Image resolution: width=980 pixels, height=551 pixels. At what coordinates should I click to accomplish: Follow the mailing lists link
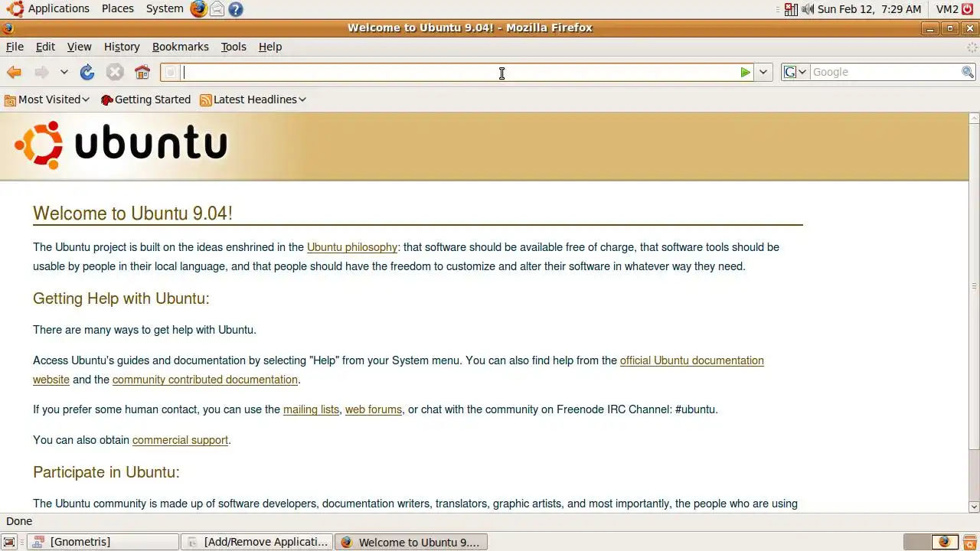tap(311, 409)
